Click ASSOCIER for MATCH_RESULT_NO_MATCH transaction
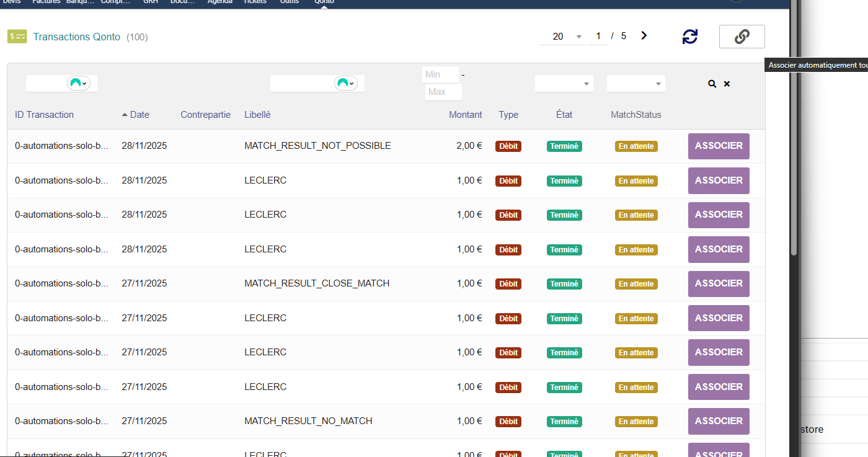The height and width of the screenshot is (457, 868). [718, 422]
